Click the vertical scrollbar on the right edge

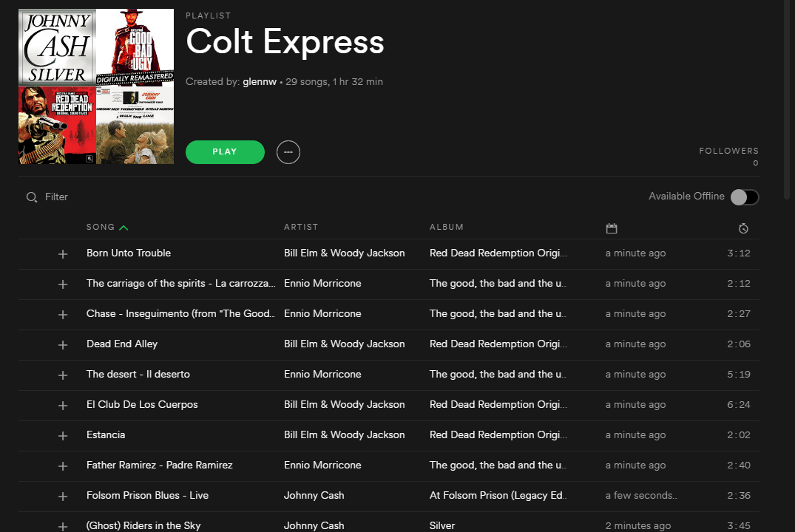pos(787,99)
